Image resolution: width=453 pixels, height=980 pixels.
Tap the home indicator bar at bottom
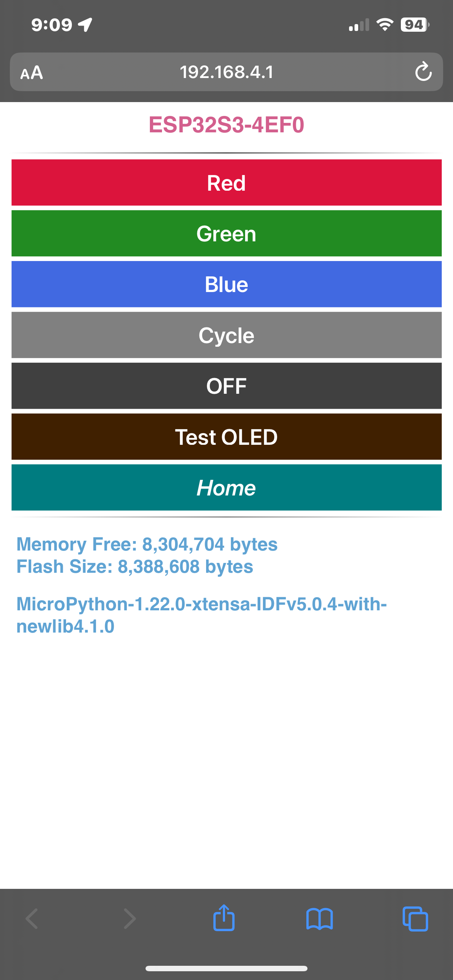pyautogui.click(x=226, y=968)
